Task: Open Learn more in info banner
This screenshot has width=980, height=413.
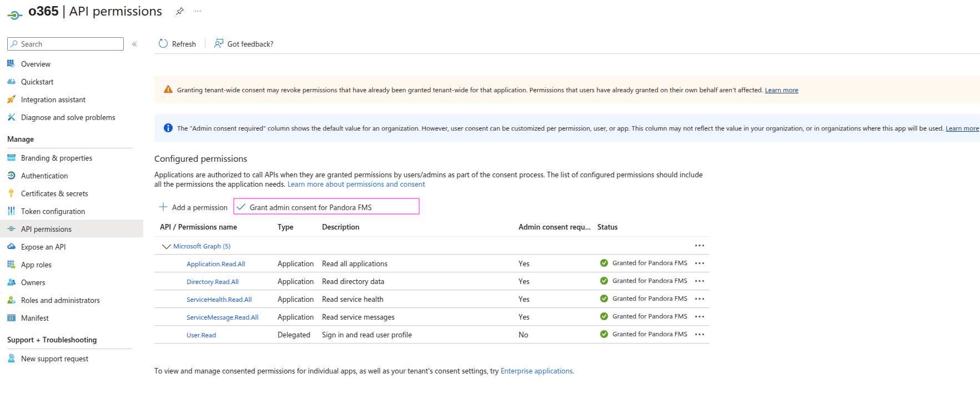Action: click(962, 128)
